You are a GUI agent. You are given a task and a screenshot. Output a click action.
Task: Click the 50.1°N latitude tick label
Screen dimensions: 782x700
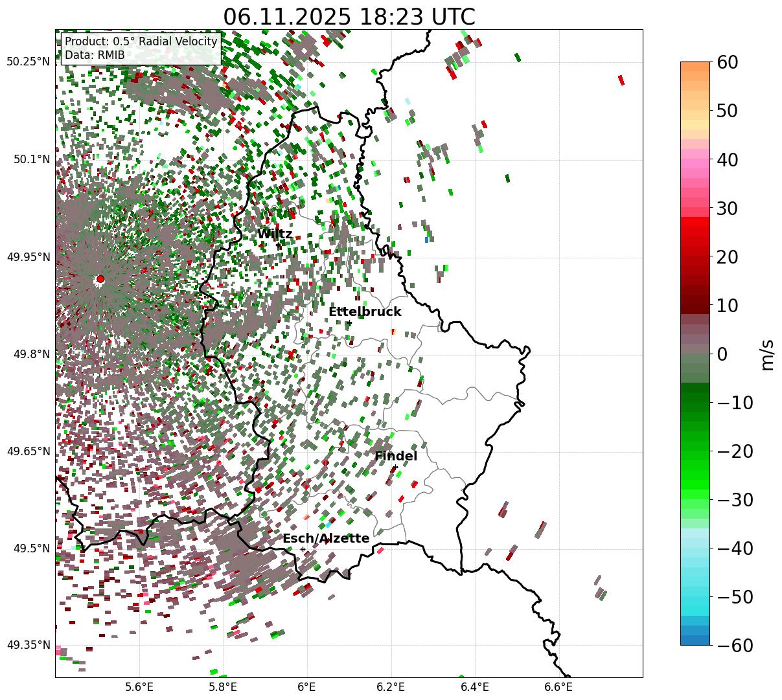click(x=31, y=159)
